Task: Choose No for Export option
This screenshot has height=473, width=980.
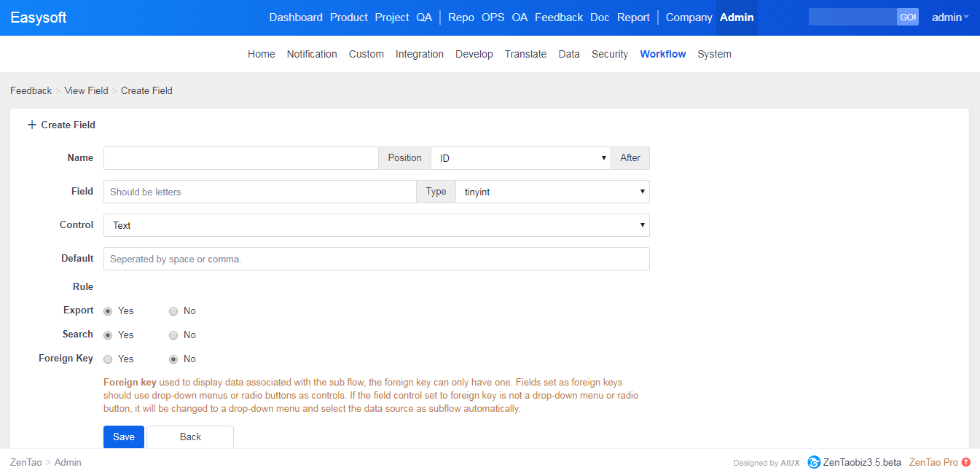Action: pos(173,311)
